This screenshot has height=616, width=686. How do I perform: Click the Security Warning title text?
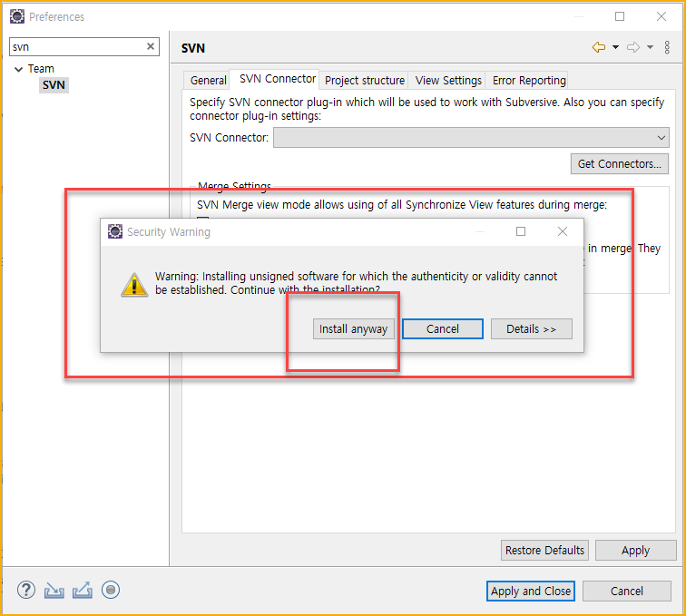coord(169,232)
